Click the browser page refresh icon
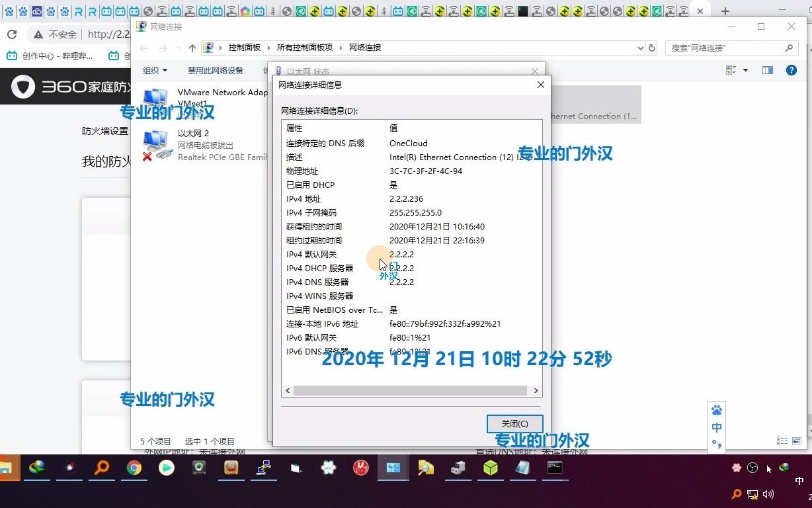The image size is (812, 508). [x=13, y=34]
